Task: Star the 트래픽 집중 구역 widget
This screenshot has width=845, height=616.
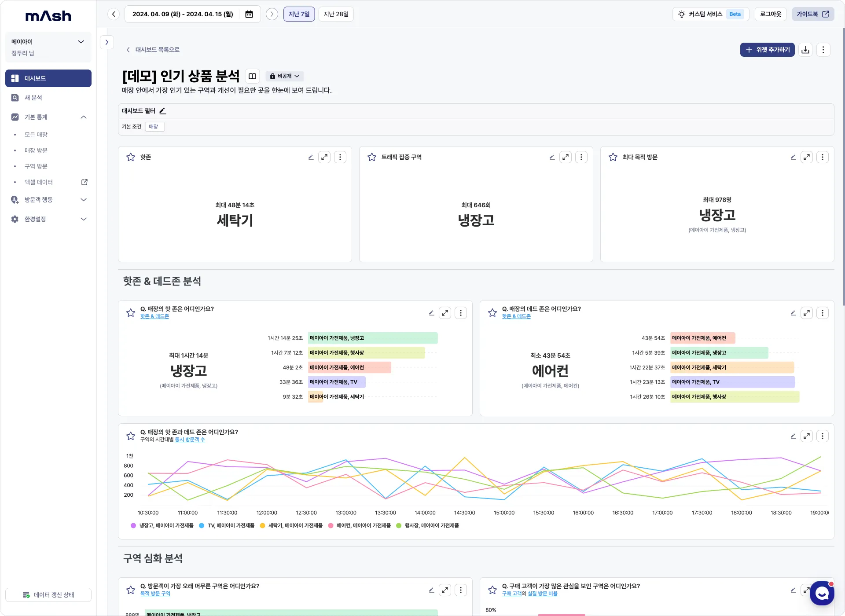Action: coord(372,157)
